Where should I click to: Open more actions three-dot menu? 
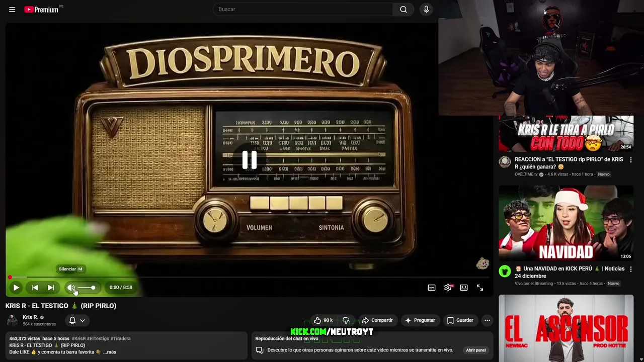(487, 320)
